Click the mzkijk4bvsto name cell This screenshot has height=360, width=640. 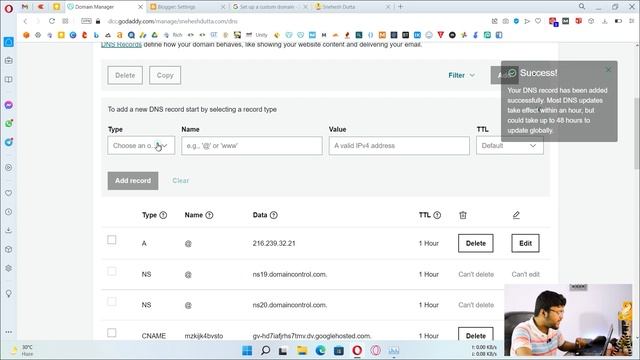(x=204, y=336)
